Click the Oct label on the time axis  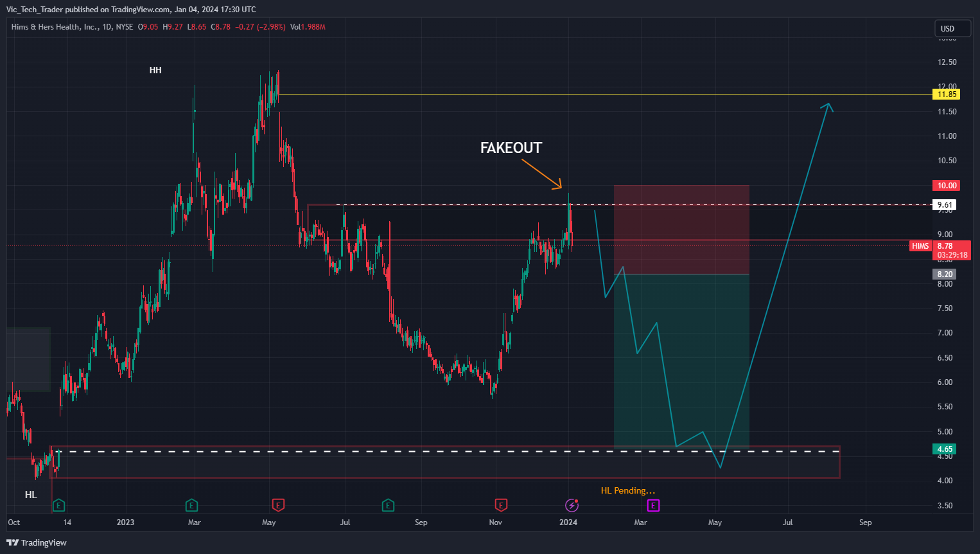coord(13,523)
